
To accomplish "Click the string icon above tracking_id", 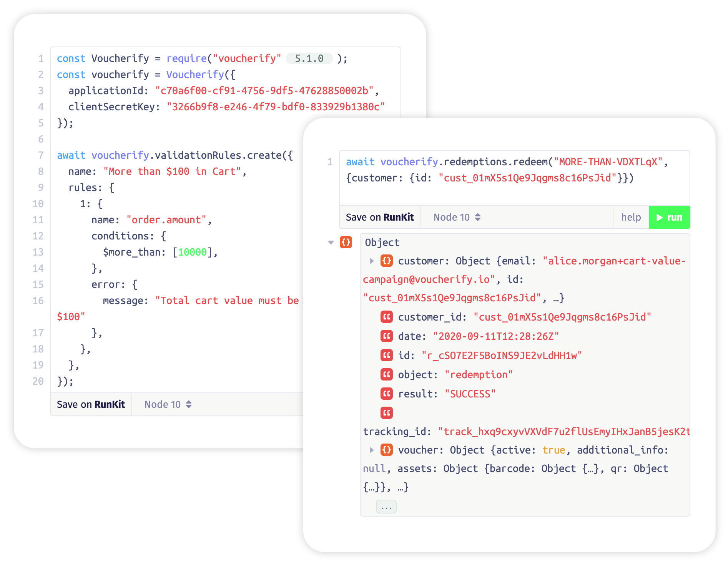I will pos(386,413).
